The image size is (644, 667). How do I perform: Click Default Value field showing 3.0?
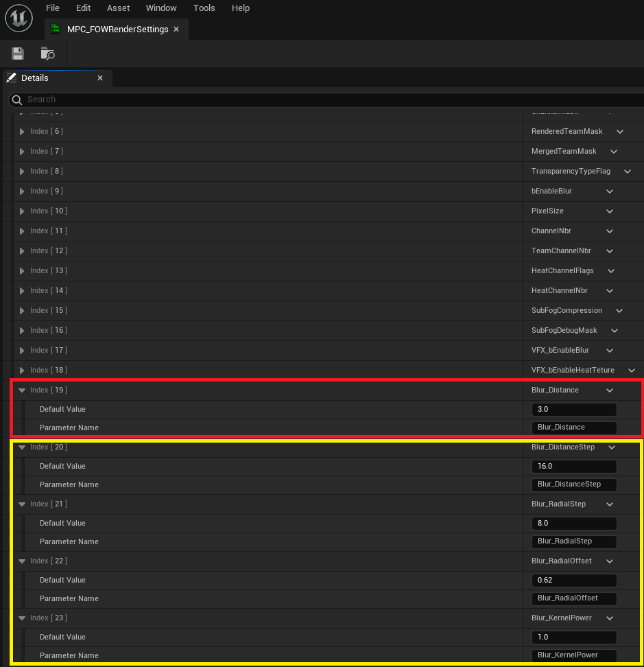[x=574, y=409]
